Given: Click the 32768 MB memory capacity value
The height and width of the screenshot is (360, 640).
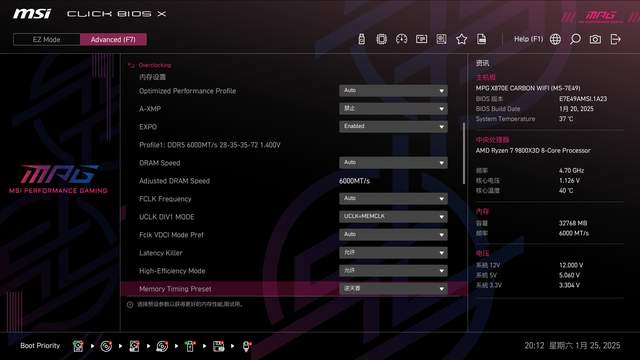Looking at the screenshot, I should pyautogui.click(x=573, y=223).
